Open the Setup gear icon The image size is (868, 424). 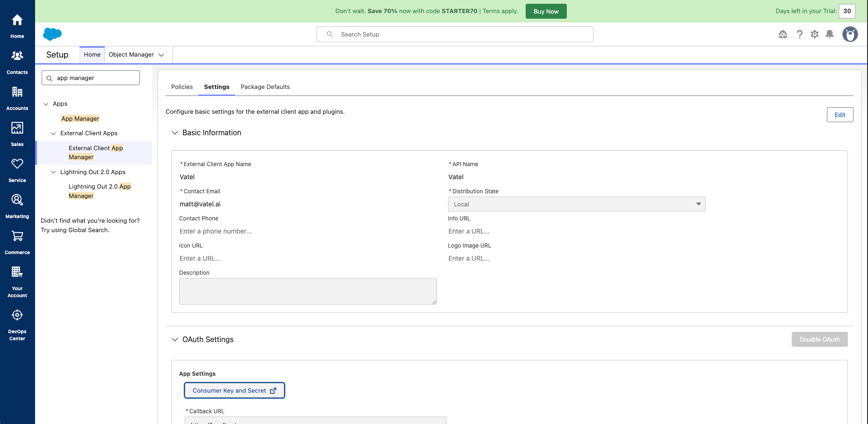tap(815, 34)
